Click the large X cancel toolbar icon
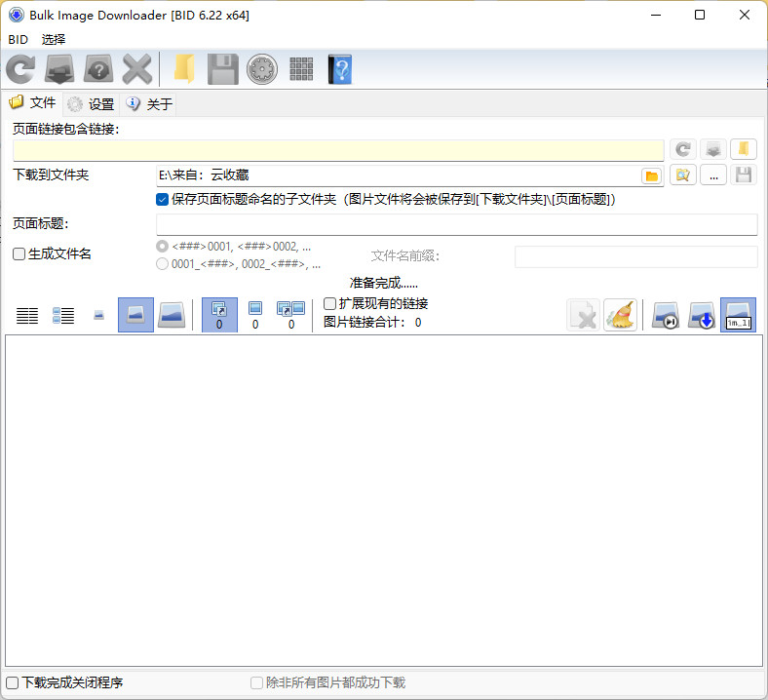 [x=137, y=69]
